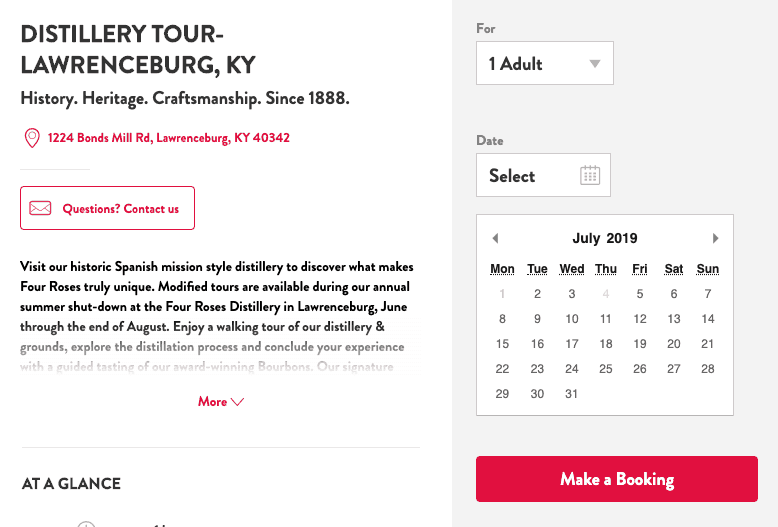
Task: Click the chevron next to More
Action: 237,402
